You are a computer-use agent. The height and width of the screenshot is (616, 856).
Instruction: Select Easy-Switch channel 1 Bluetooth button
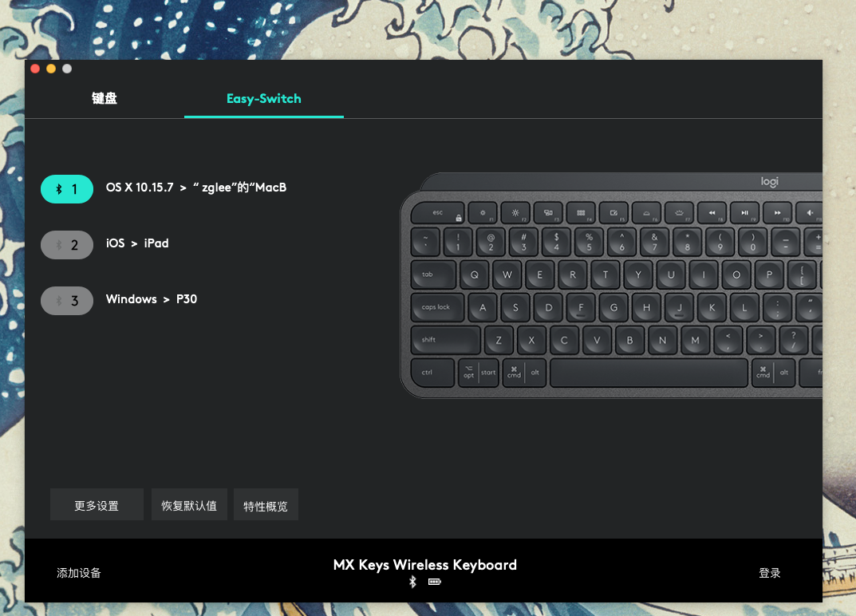(x=67, y=189)
